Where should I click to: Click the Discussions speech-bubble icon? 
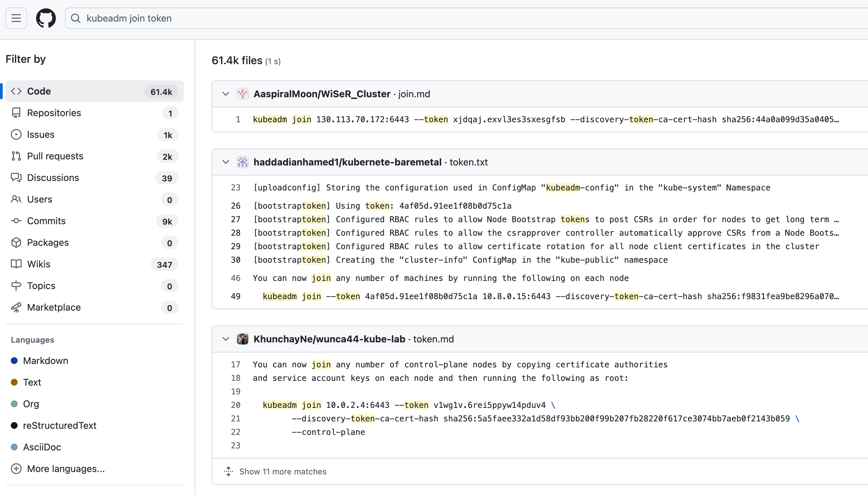16,178
